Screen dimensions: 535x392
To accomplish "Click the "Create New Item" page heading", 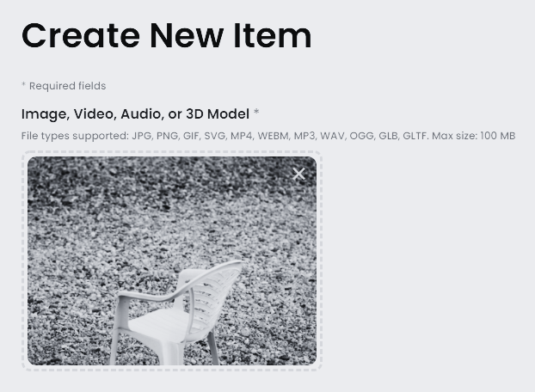I will pos(167,35).
